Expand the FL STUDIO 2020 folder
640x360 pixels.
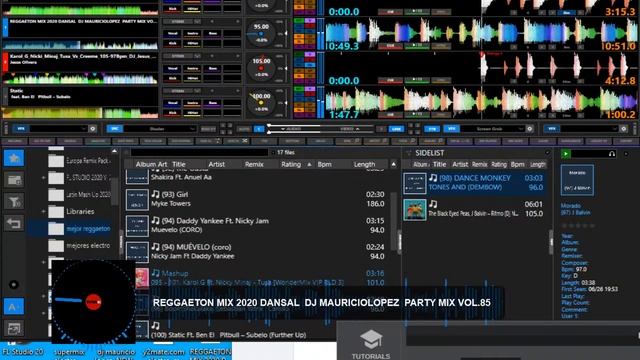coord(44,178)
